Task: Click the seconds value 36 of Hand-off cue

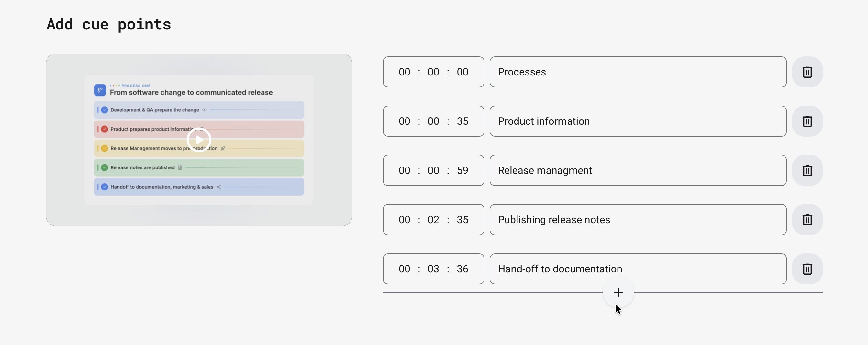Action: pyautogui.click(x=462, y=269)
